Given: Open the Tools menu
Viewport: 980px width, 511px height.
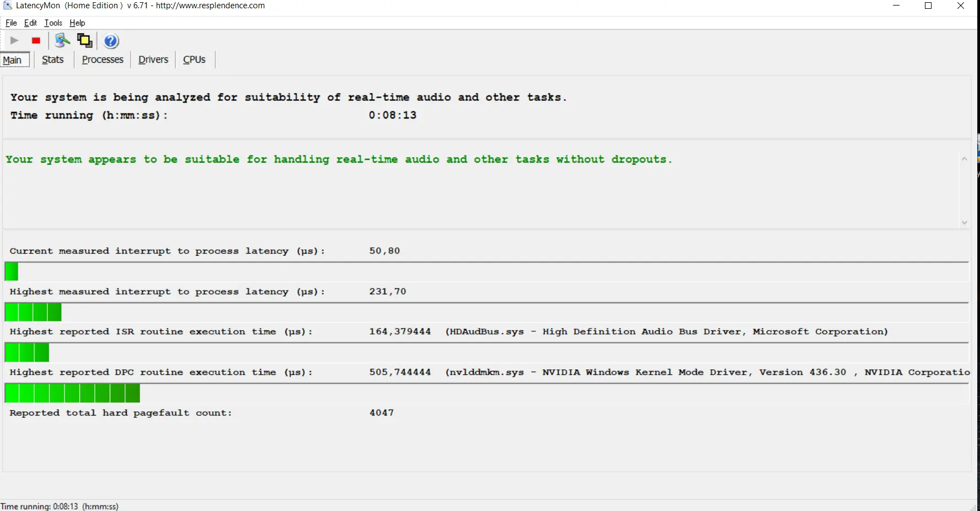Looking at the screenshot, I should (53, 23).
